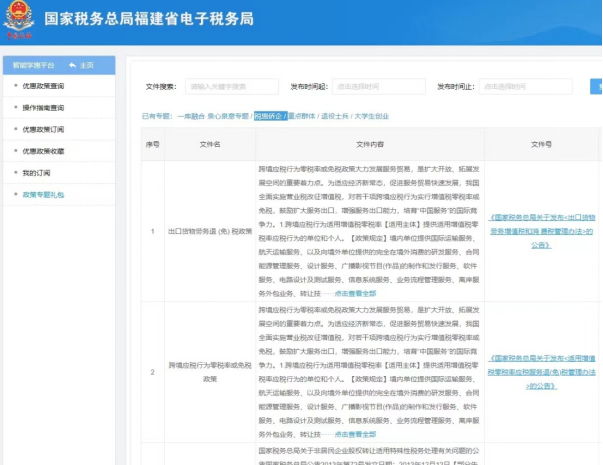This screenshot has width=603, height=465.
Task: Click 点击查看全部 in row 1
Action: click(x=355, y=293)
